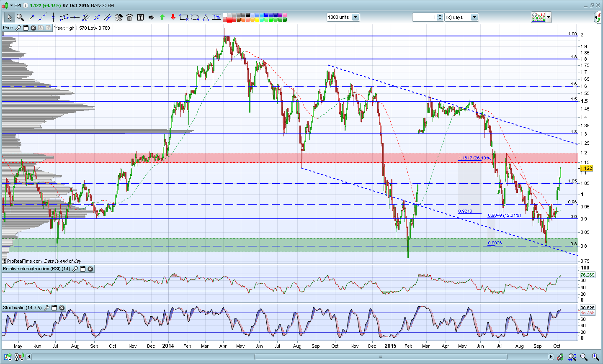Open Stochastic indicator wrench settings
This screenshot has height=364, width=603.
(x=47, y=308)
